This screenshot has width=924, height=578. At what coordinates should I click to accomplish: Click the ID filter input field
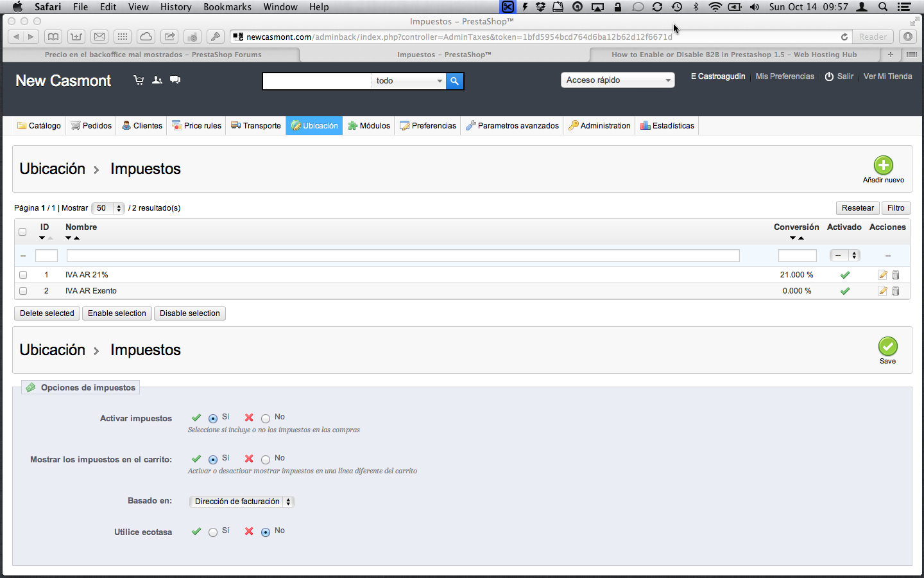(x=46, y=256)
